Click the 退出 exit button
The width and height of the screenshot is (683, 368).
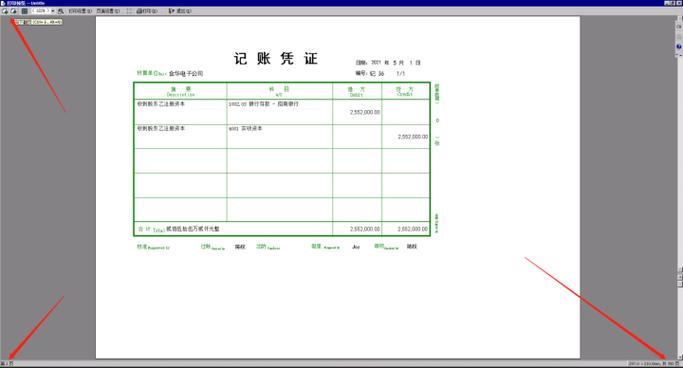click(x=180, y=11)
